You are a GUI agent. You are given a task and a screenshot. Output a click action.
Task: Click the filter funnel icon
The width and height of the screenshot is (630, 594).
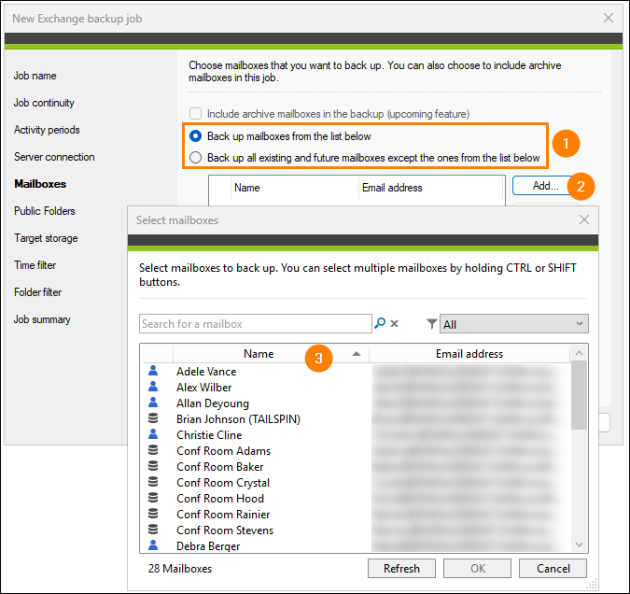tap(432, 324)
